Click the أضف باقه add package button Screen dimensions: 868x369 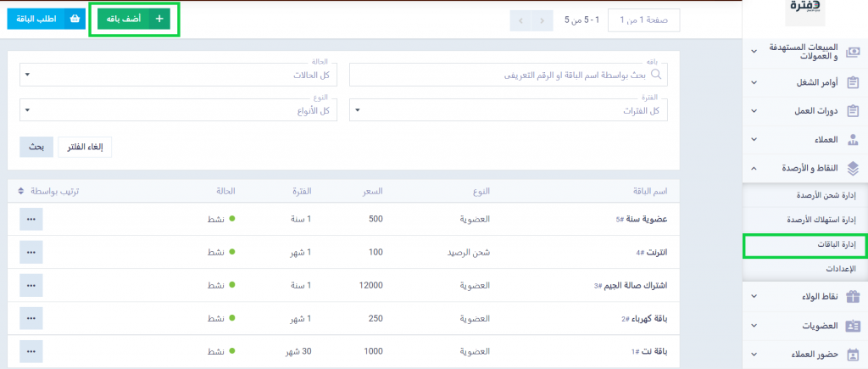(133, 19)
